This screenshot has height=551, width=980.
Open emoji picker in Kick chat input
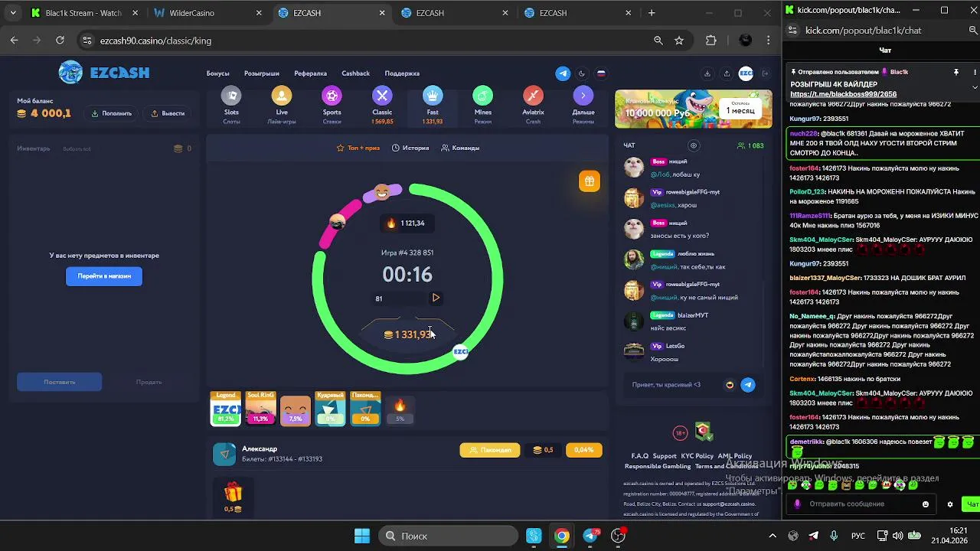(x=926, y=504)
